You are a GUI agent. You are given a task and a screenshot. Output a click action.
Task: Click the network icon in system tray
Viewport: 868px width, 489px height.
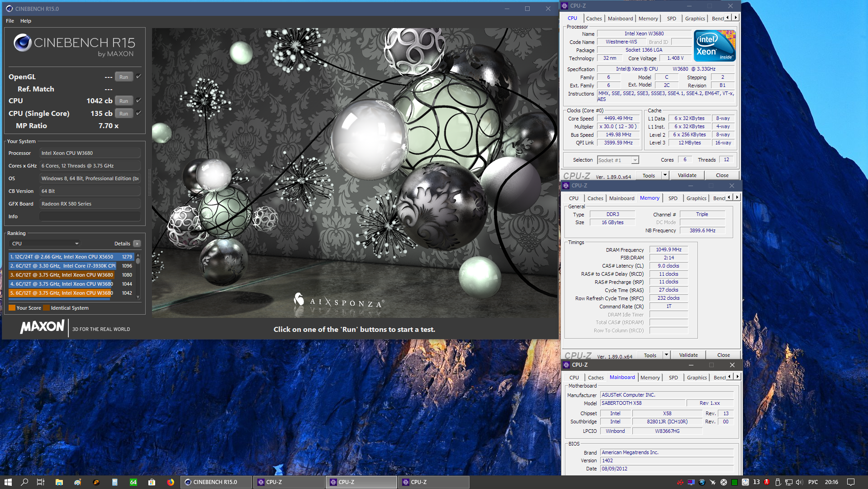pyautogui.click(x=788, y=482)
